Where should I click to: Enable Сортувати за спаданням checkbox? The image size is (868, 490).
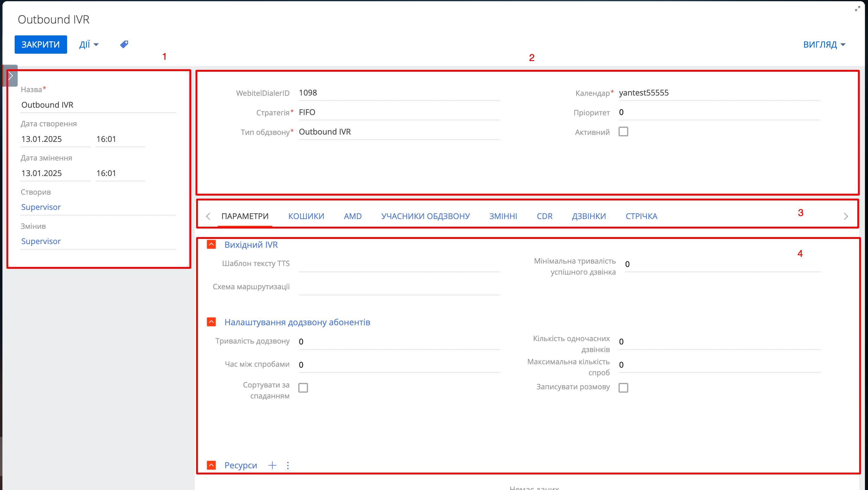coord(303,388)
